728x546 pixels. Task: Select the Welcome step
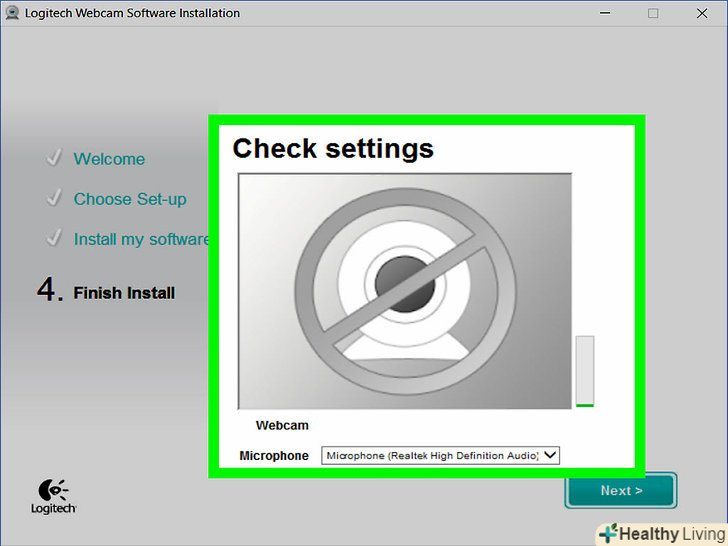pyautogui.click(x=109, y=159)
